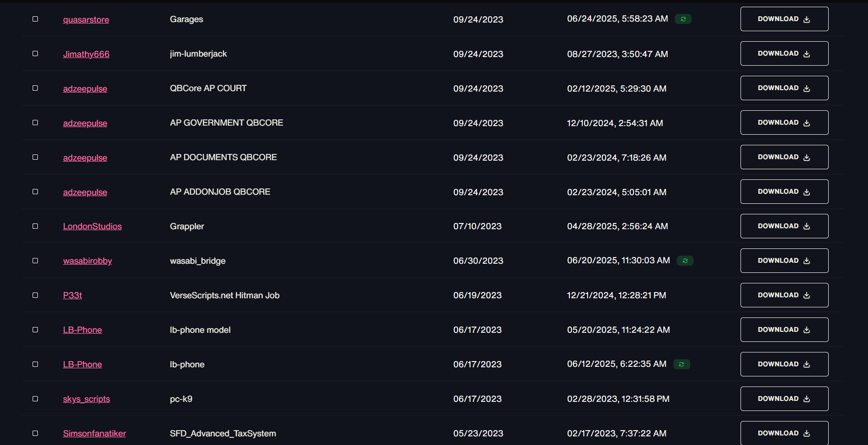
Task: Open the Simsonfanatiker author link
Action: pyautogui.click(x=94, y=433)
